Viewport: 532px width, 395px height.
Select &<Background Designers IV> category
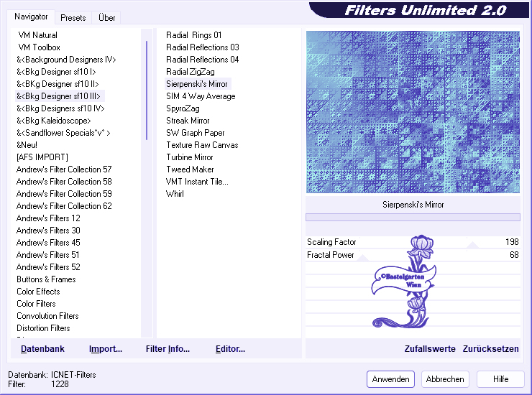[66, 60]
